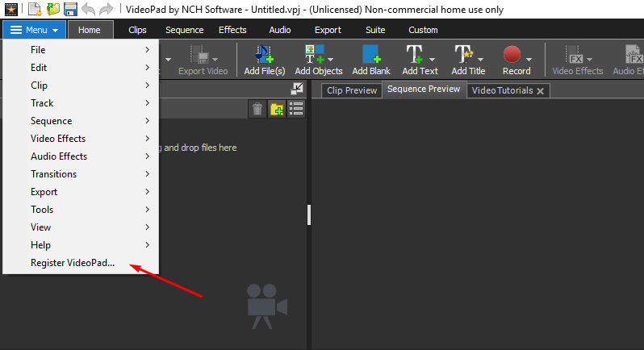644x350 pixels.
Task: Expand the Help submenu
Action: pyautogui.click(x=81, y=245)
